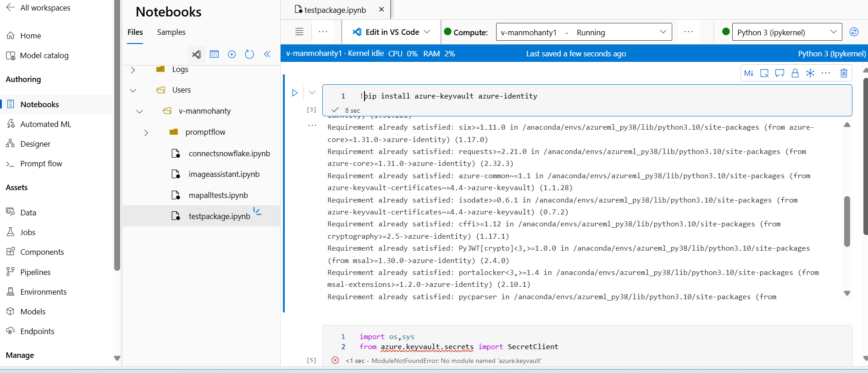Switch to the Files tab
The width and height of the screenshot is (868, 373).
[135, 32]
